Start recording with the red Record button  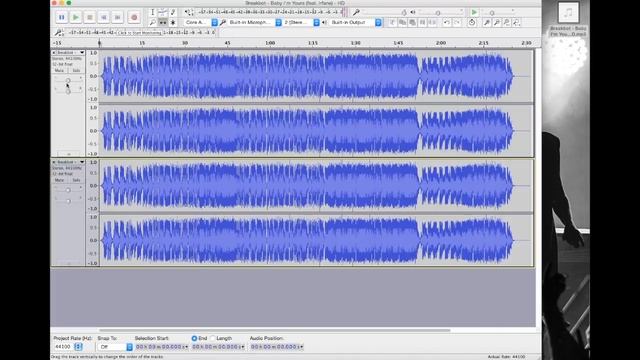click(x=134, y=17)
